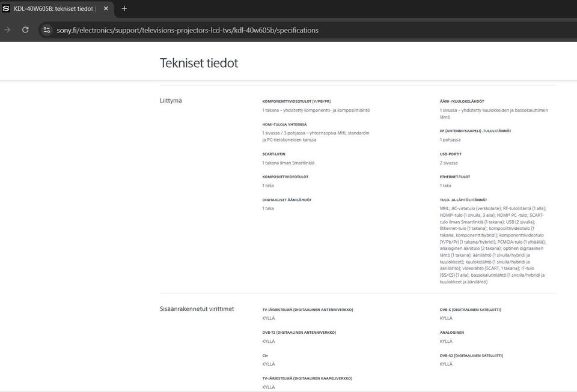Click KYLLÄ value under CI+
The image size is (577, 392).
pos(269,364)
